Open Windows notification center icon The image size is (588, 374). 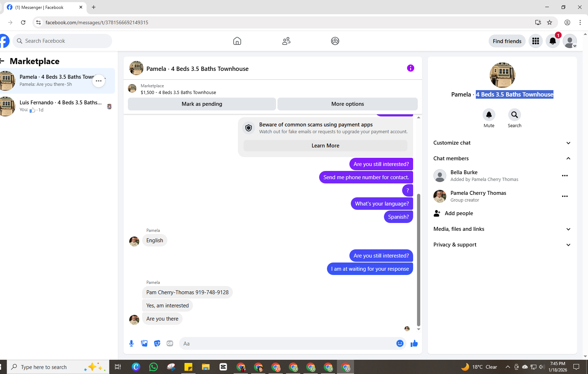576,367
